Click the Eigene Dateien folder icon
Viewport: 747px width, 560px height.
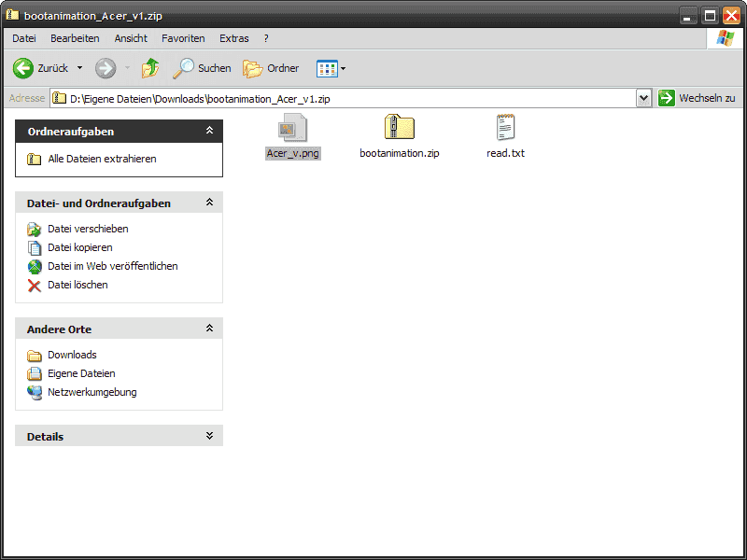[x=35, y=374]
